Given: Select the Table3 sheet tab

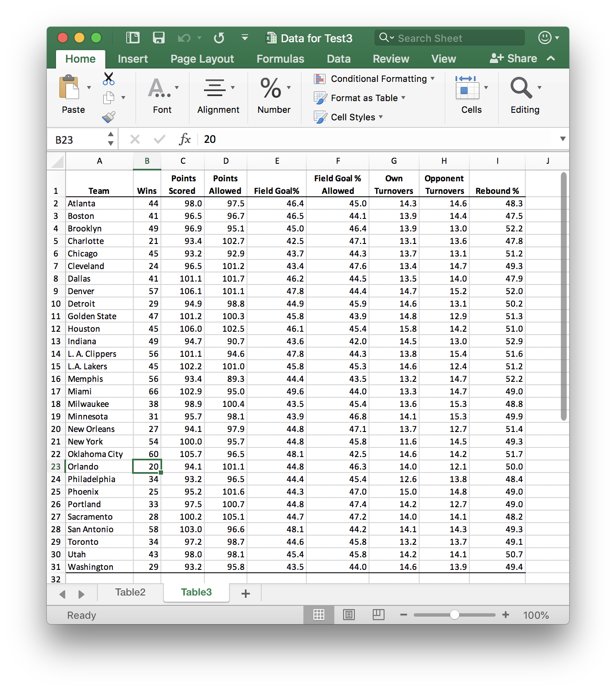Looking at the screenshot, I should click(196, 592).
